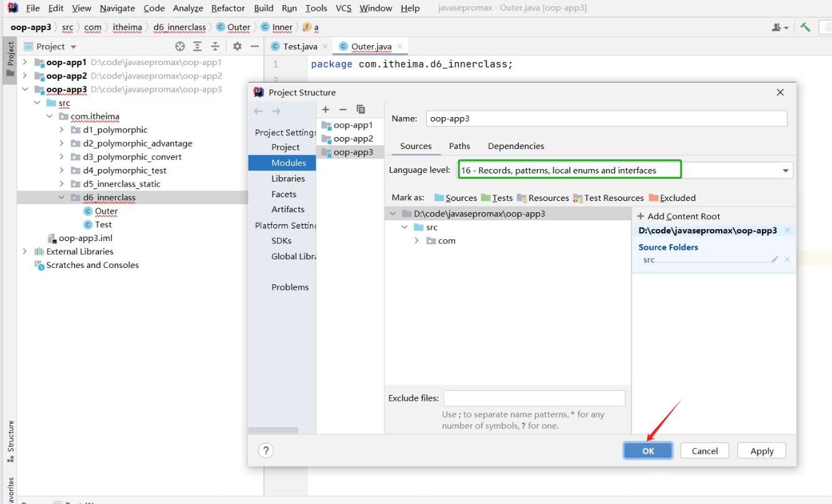Expand oop-app2 module in project tree
The image size is (832, 504).
[x=25, y=76]
